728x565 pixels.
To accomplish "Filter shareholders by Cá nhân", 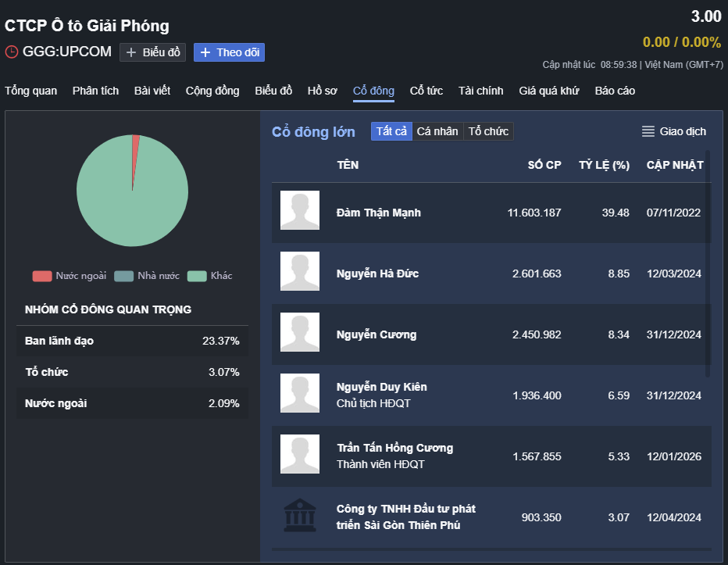I will [437, 131].
